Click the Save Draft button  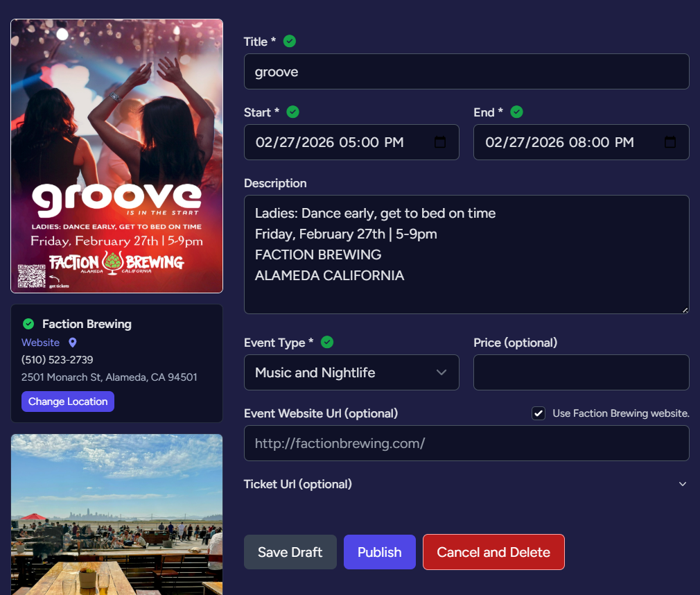[x=290, y=552]
